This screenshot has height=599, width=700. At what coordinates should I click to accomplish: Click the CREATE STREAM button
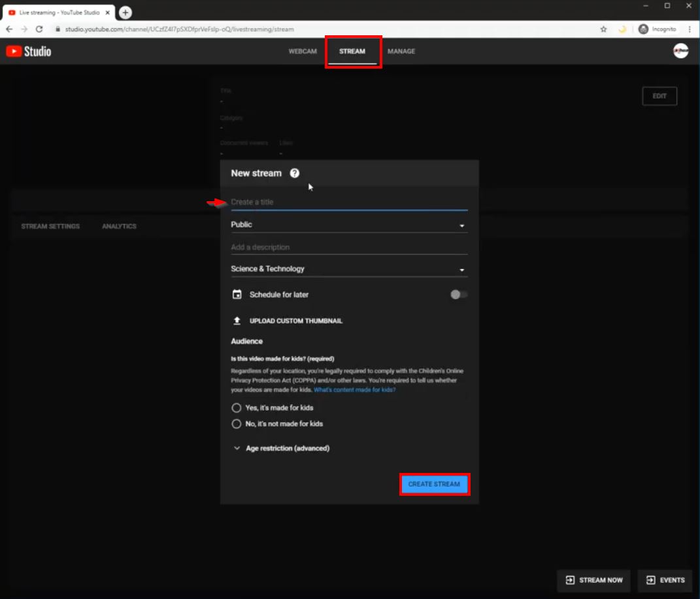[x=434, y=484]
